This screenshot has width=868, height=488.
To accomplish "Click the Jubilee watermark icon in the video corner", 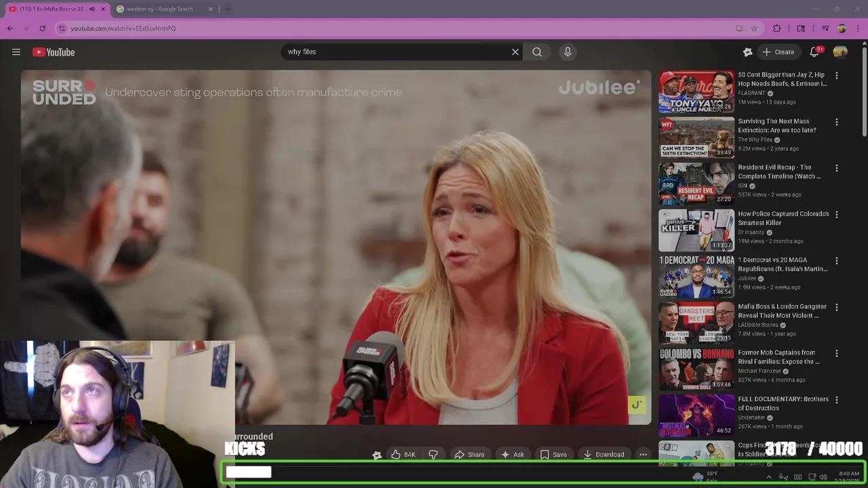I will tap(636, 405).
